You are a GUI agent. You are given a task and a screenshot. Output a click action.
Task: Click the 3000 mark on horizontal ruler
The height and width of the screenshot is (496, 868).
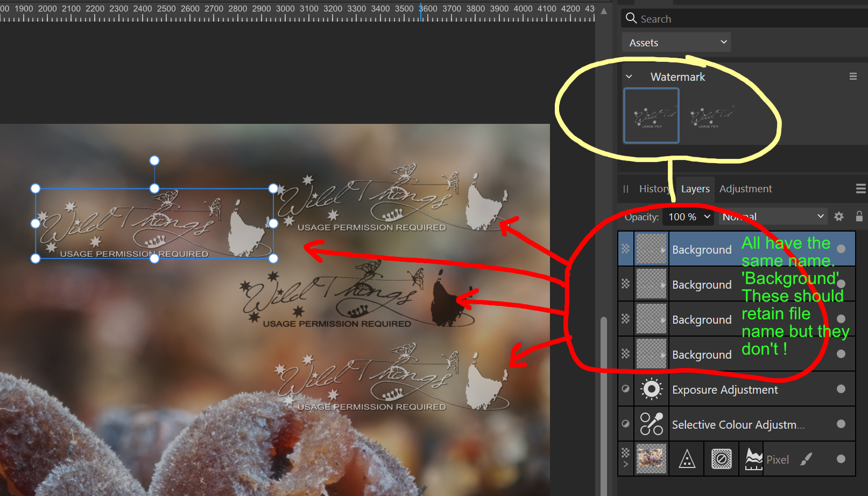(x=285, y=9)
